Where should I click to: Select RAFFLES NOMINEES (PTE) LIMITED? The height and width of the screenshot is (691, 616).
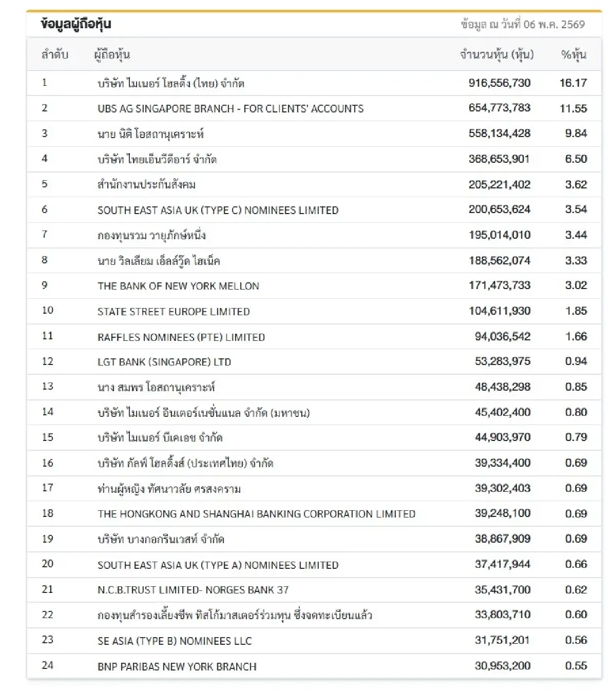181,337
